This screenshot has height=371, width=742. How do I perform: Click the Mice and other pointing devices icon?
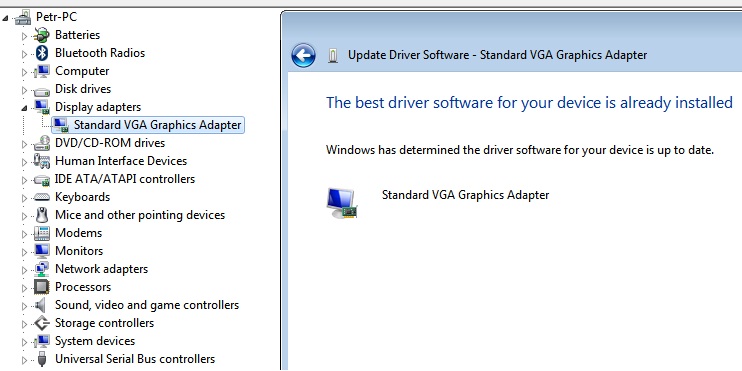(x=42, y=215)
